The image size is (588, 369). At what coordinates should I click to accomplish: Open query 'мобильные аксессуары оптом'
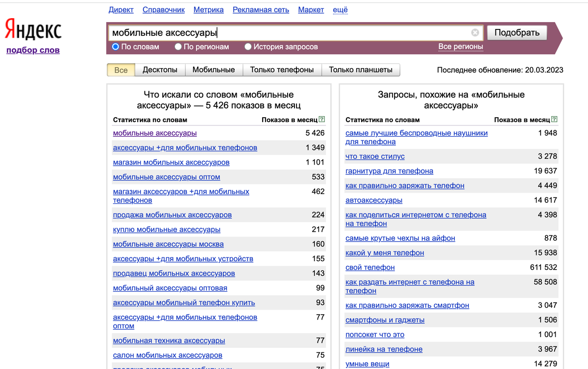pos(167,177)
